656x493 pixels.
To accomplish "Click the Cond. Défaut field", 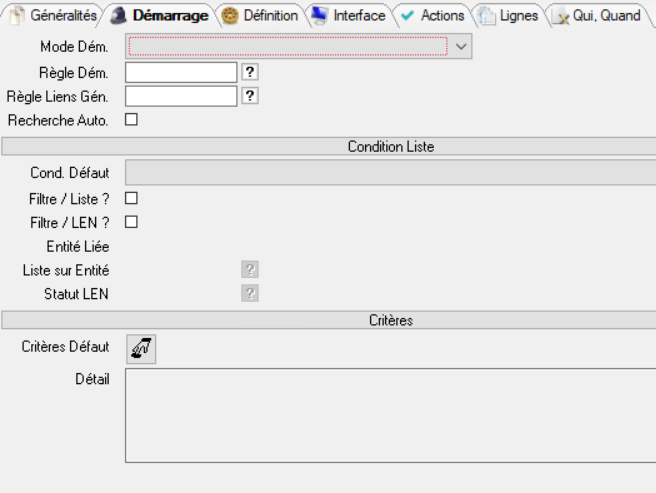I will (390, 172).
